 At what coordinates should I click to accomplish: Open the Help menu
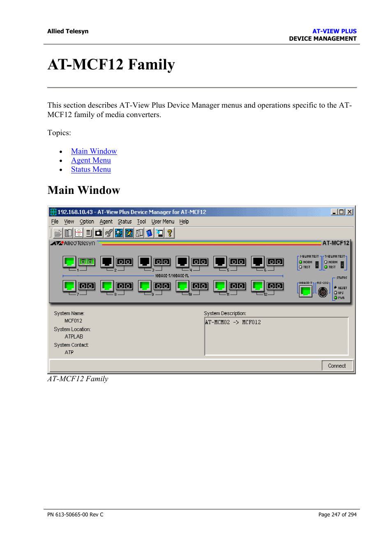pyautogui.click(x=184, y=221)
